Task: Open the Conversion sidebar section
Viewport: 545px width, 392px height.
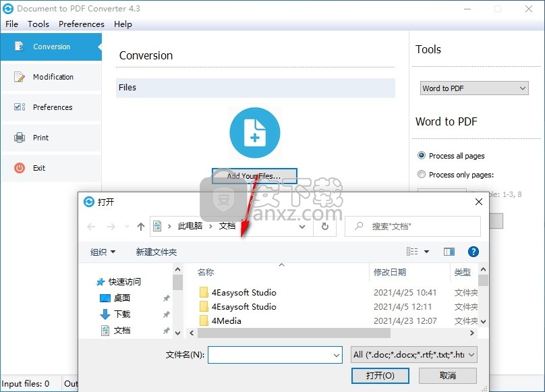Action: pos(51,47)
